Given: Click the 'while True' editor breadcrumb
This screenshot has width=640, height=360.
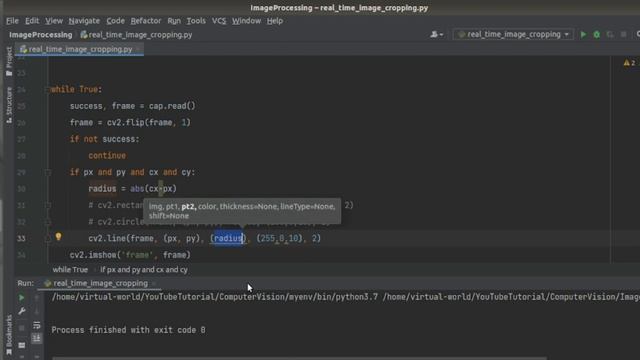Looking at the screenshot, I should (70, 270).
